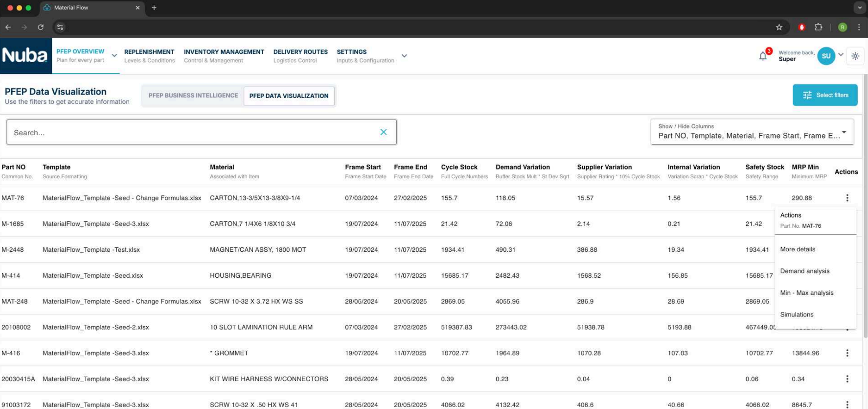Expand the PFEP Overview chevron
Screen dimensions: 868x409
click(114, 56)
